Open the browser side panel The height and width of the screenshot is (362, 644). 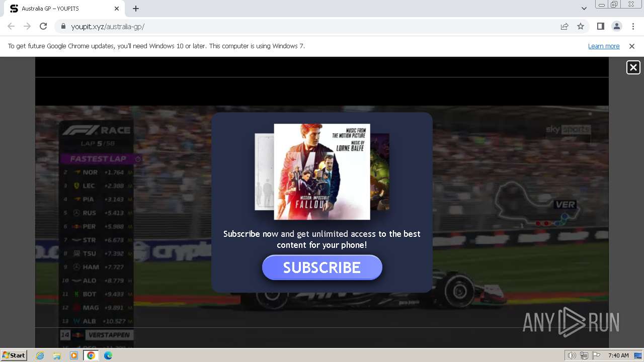[x=600, y=26]
